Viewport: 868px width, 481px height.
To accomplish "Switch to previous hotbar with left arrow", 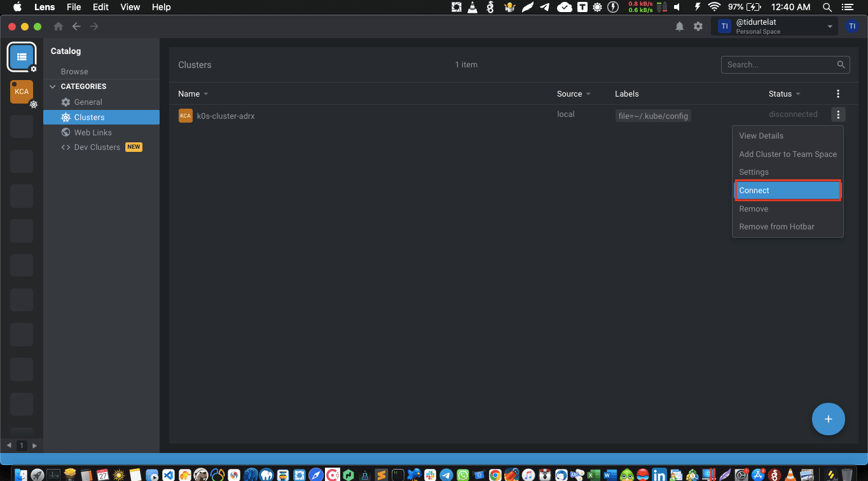I will [9, 445].
